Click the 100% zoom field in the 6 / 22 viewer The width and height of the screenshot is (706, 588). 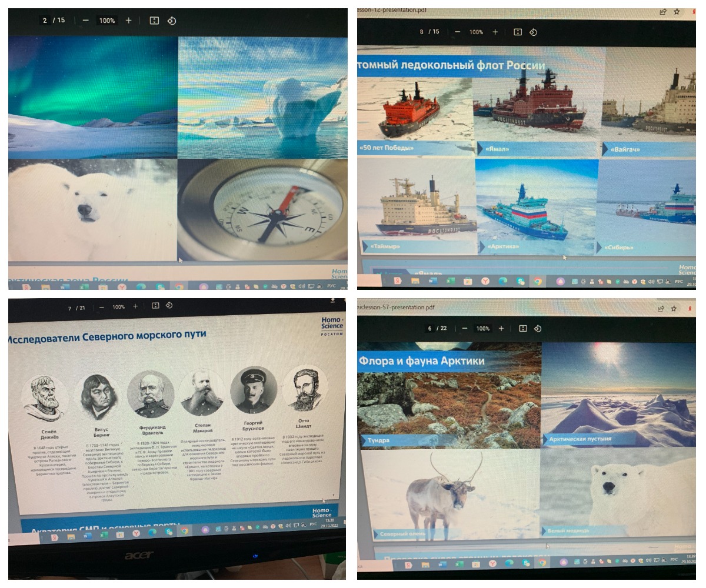483,328
